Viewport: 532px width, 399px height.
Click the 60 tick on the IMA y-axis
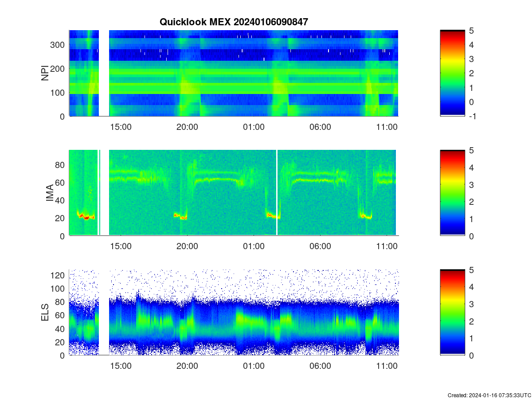pos(60,183)
